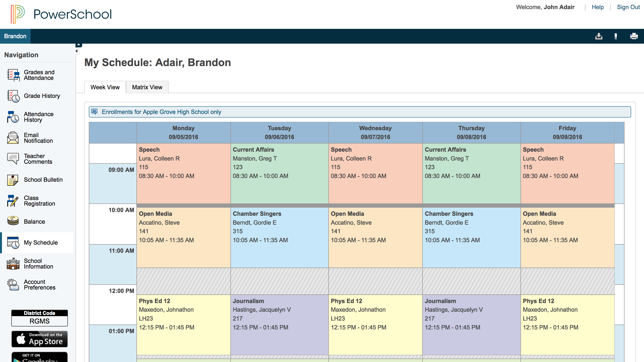Click the Sign Out link
This screenshot has height=362, width=644.
point(628,7)
